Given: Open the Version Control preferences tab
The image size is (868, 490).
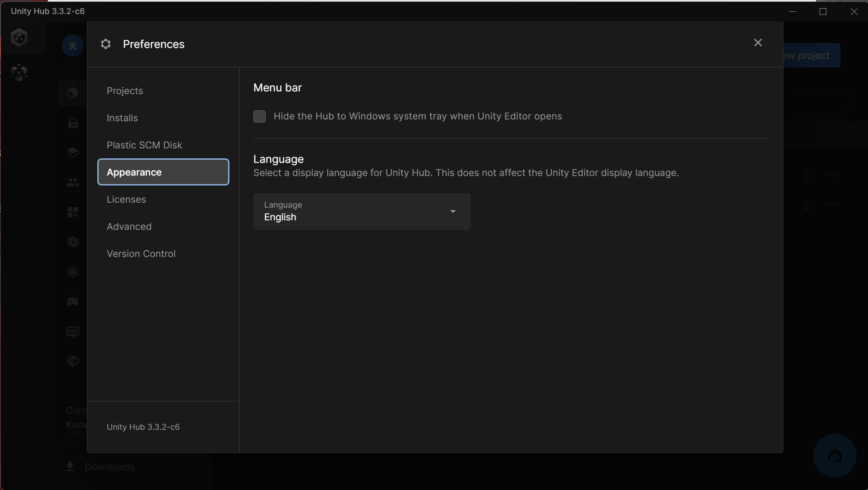Looking at the screenshot, I should click(163, 254).
